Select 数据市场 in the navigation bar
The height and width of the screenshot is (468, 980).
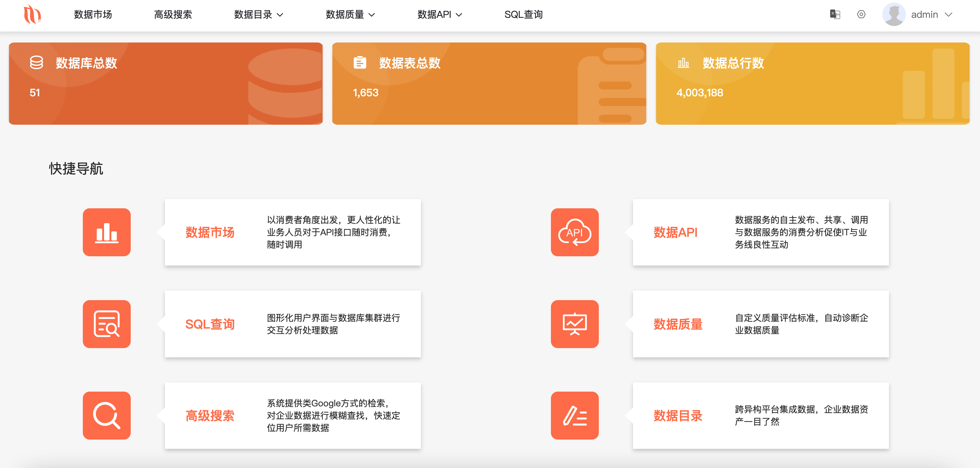click(x=92, y=15)
